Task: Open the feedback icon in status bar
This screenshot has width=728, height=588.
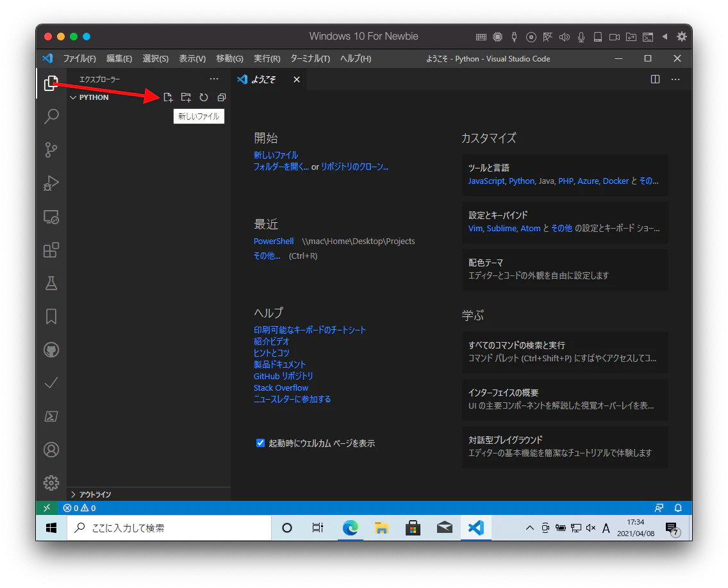Action: click(x=659, y=508)
